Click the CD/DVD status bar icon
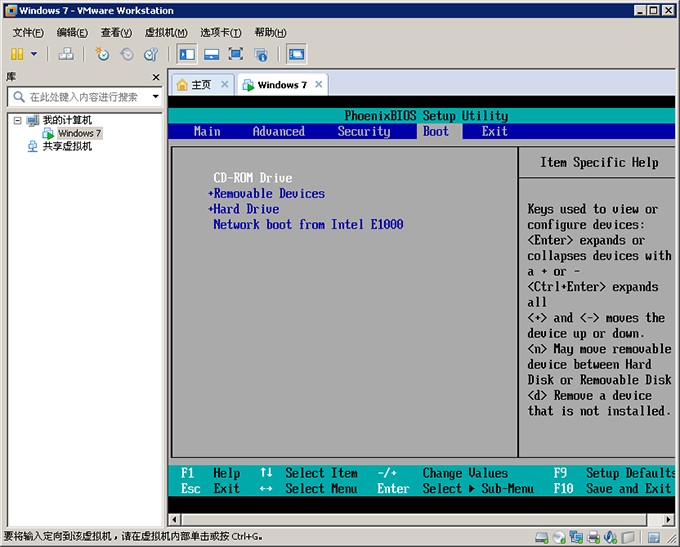The height and width of the screenshot is (547, 680). tap(559, 538)
